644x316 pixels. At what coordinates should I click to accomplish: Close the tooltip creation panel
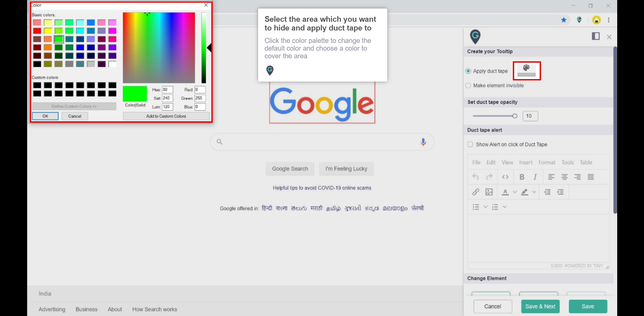pos(609,37)
